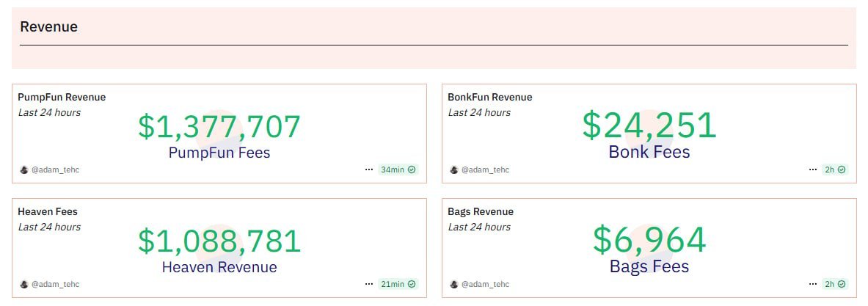Click 'Last 24 hours' under BonkFun Revenue

pos(479,113)
